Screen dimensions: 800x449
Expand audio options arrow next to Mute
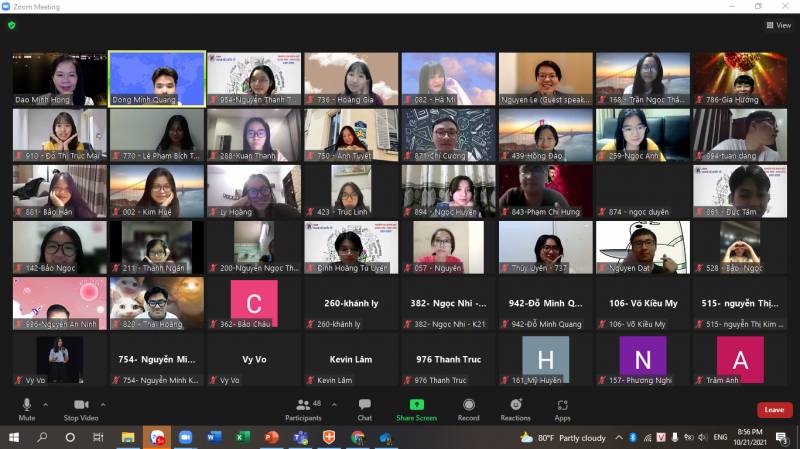point(47,404)
